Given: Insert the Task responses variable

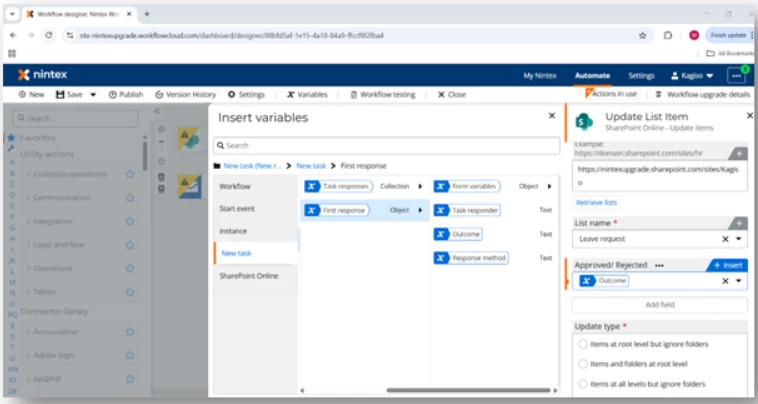Looking at the screenshot, I should click(x=338, y=186).
